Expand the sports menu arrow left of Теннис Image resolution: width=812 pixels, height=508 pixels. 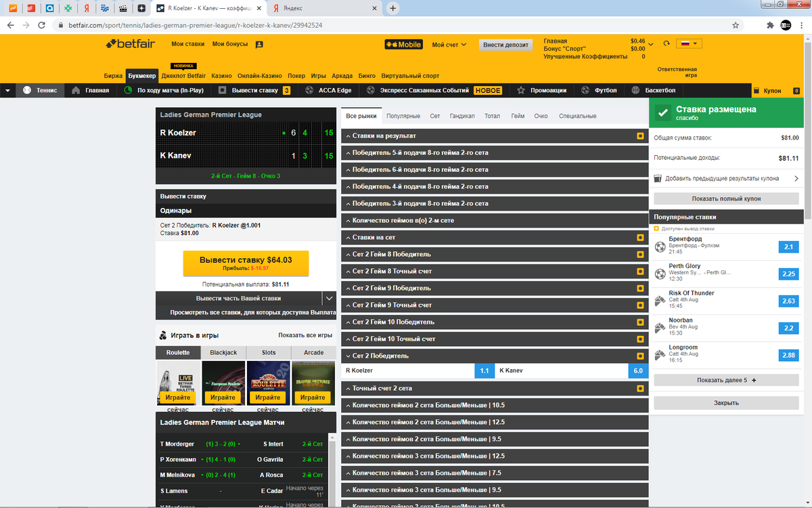tap(7, 90)
